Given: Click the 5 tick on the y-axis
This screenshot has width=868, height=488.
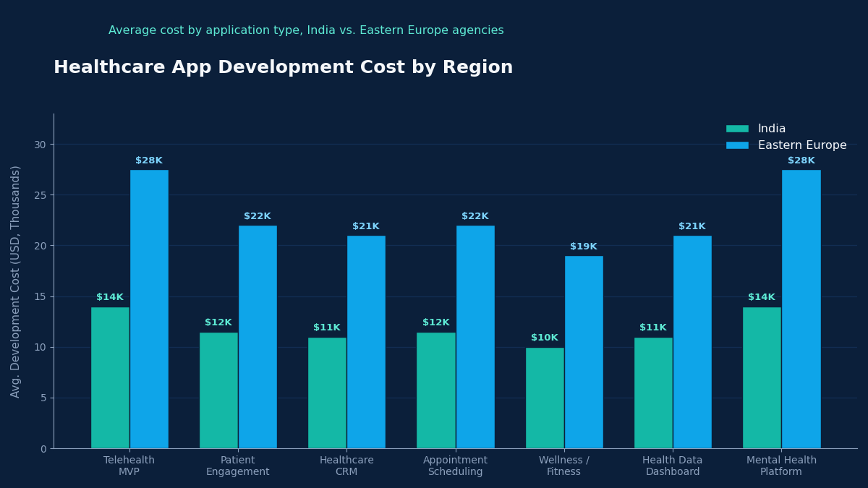Looking at the screenshot, I should point(43,398).
